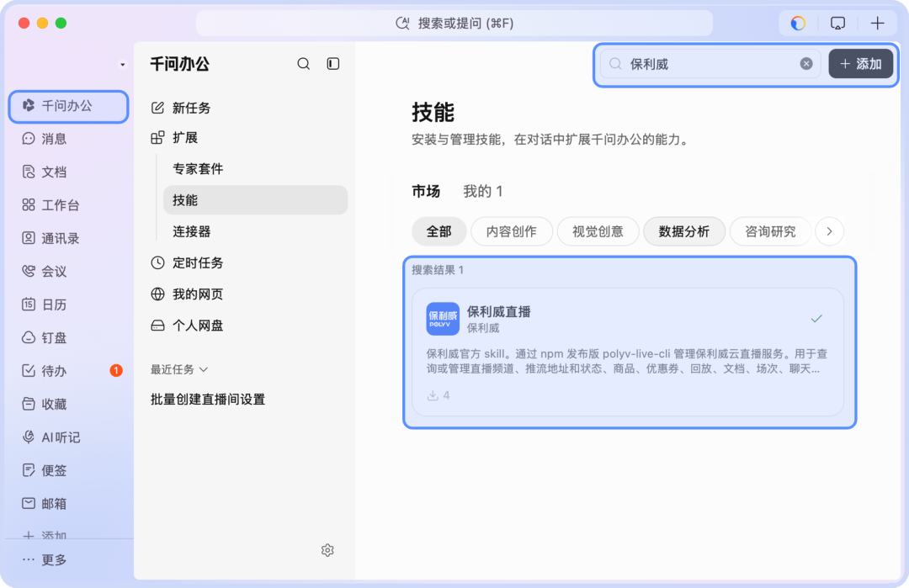
Task: Click the 保利威直播 skill description text
Action: pos(627,362)
